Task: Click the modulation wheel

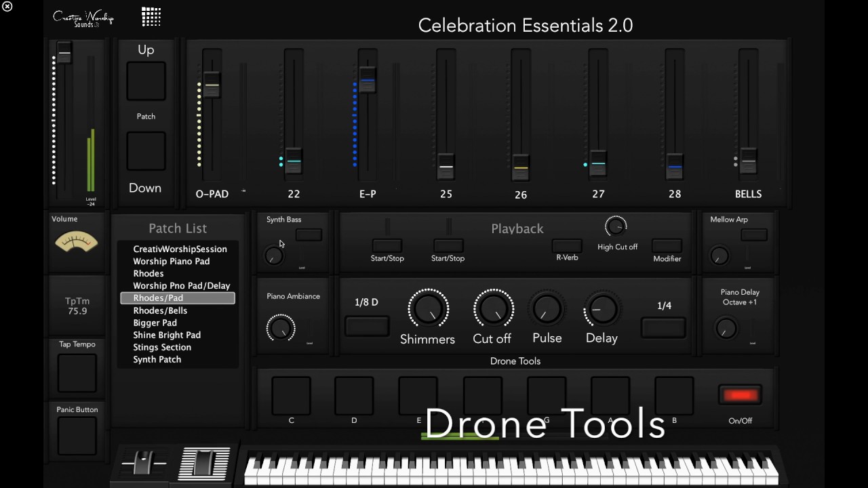Action: [204, 464]
